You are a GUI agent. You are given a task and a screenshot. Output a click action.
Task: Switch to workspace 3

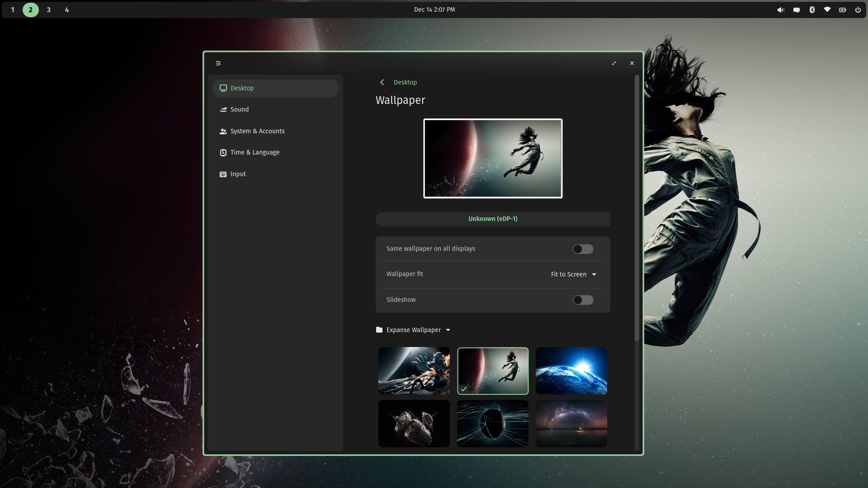click(49, 9)
